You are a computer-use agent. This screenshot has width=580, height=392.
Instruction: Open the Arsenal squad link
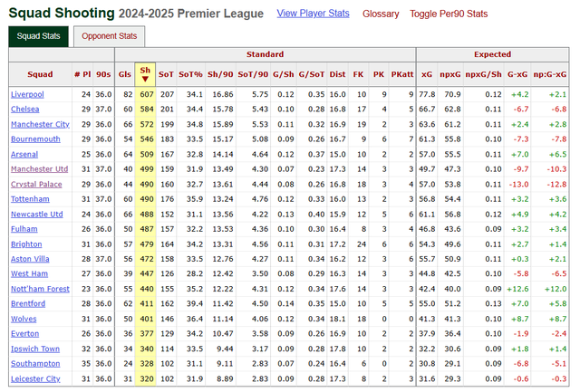pos(24,155)
